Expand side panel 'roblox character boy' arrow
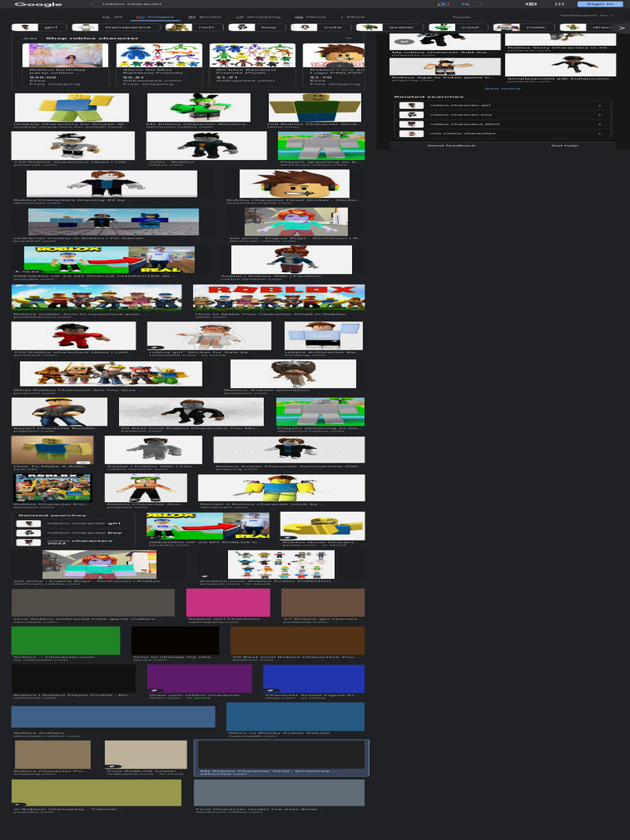Screen dimensions: 630x840 point(600,115)
